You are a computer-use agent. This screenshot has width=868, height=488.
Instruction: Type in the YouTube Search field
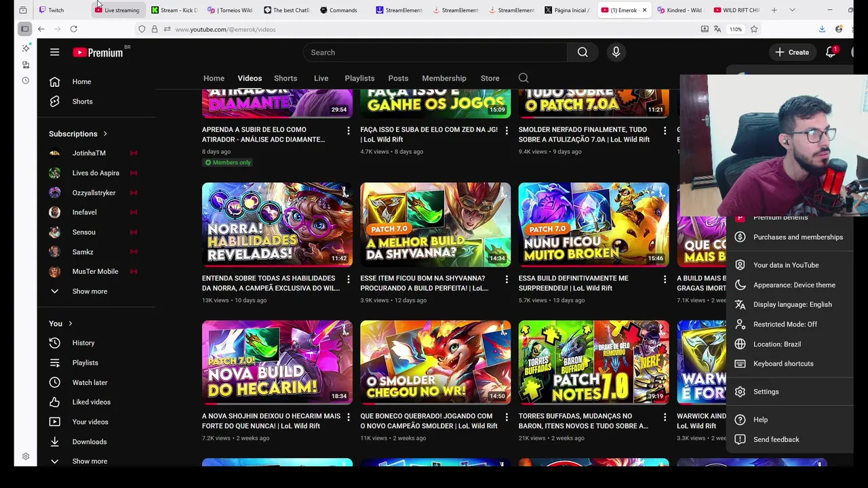pos(435,52)
